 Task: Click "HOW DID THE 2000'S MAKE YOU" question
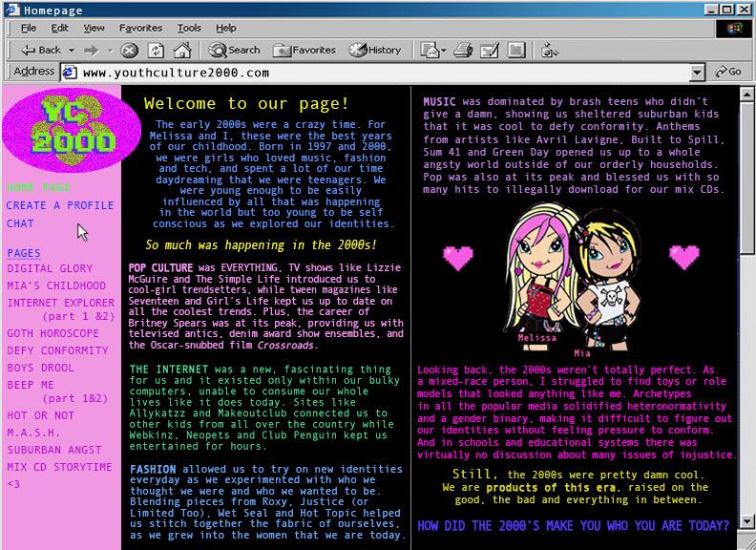pos(574,525)
